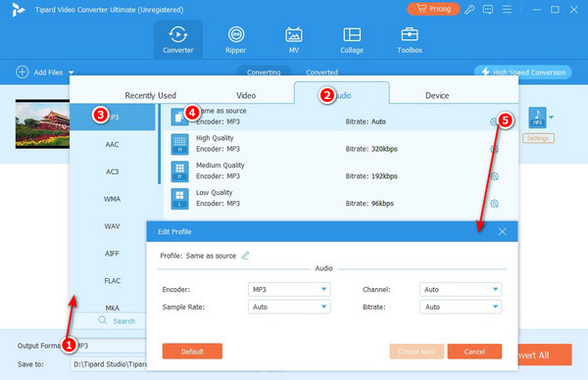Choose the Low Quality profile icon
588x380 pixels.
coord(179,199)
